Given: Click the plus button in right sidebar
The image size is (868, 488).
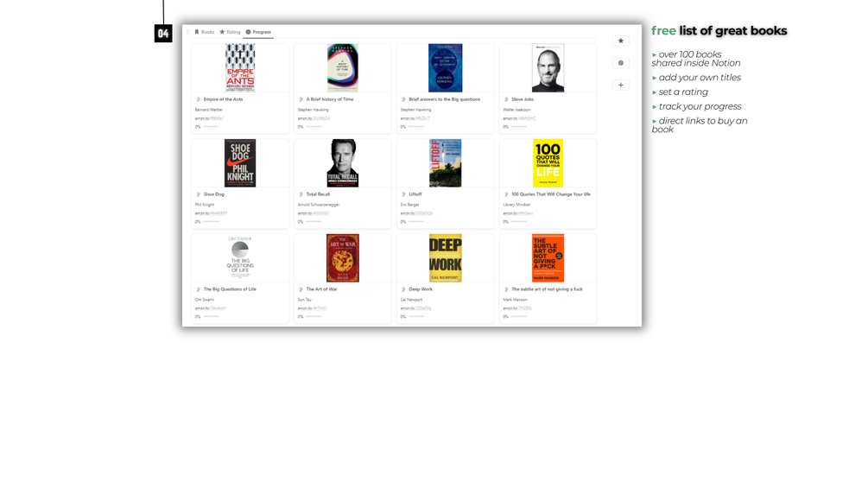Looking at the screenshot, I should (x=620, y=86).
